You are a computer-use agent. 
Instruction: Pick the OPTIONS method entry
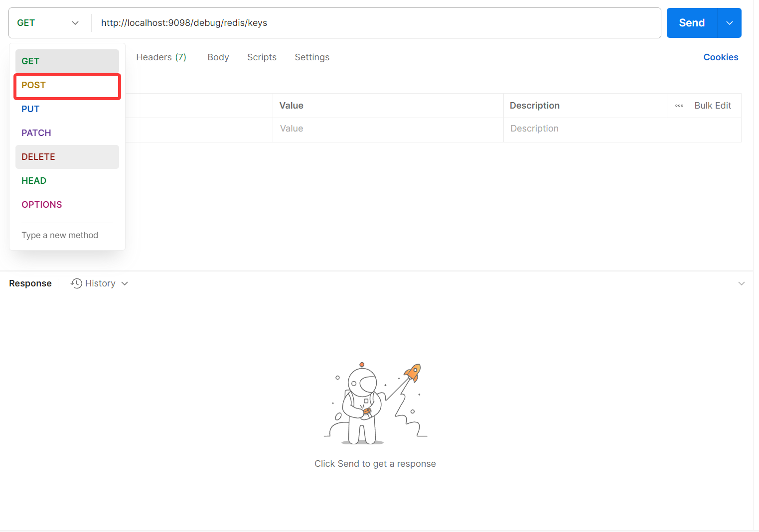pos(67,205)
